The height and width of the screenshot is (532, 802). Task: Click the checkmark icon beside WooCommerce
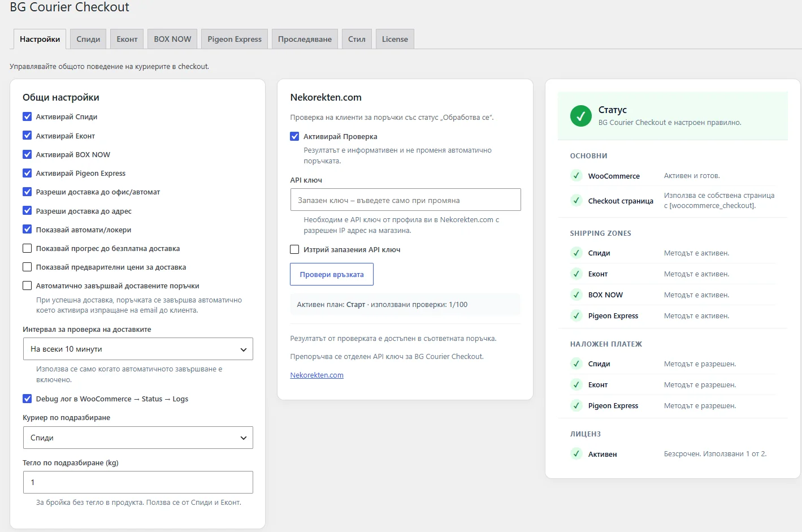pyautogui.click(x=576, y=176)
